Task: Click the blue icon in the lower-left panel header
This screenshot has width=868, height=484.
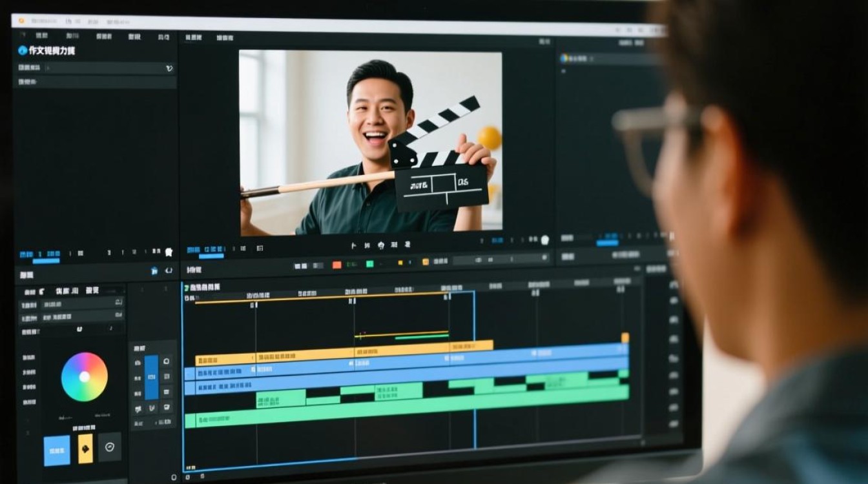Action: [x=154, y=271]
